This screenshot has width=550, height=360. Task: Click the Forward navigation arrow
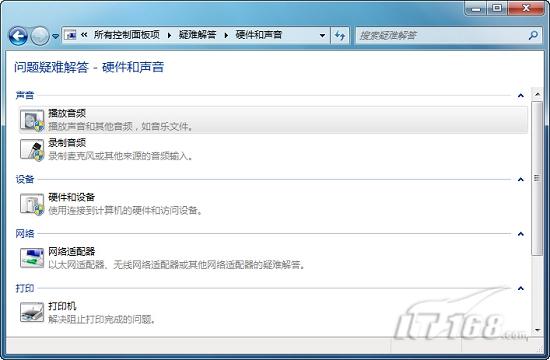[x=40, y=36]
